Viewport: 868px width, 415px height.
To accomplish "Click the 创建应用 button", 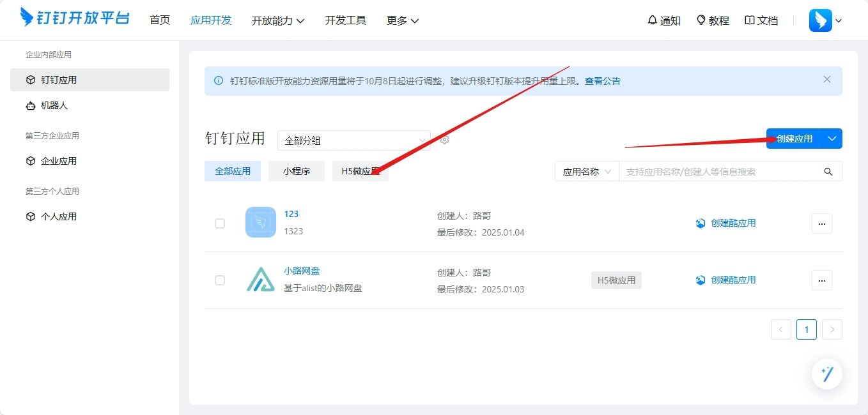I will (x=794, y=139).
